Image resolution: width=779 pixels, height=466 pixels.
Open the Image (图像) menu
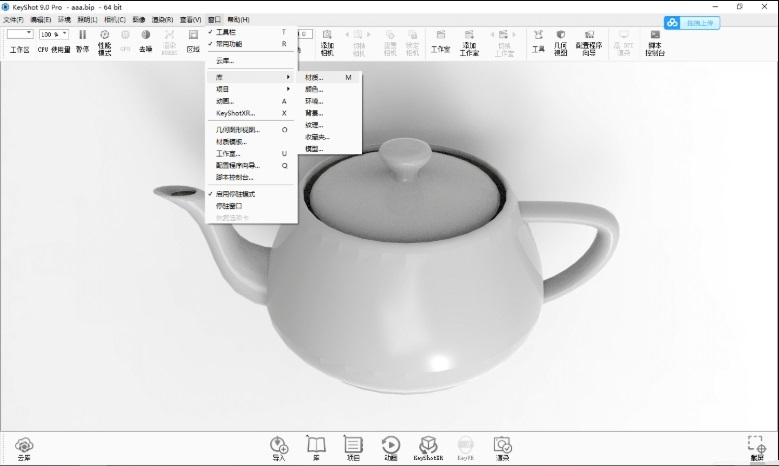pos(139,19)
